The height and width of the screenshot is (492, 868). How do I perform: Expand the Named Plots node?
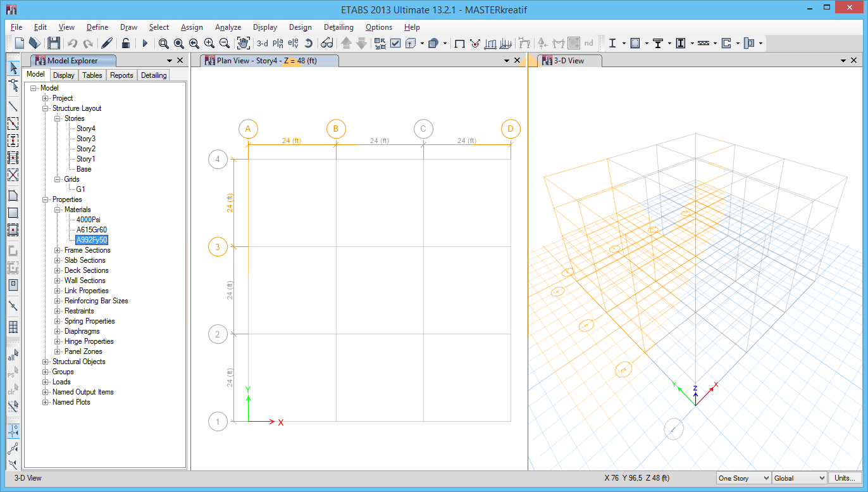click(46, 402)
